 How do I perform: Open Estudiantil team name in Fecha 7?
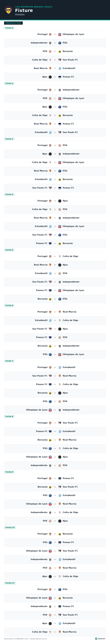(69, 367)
